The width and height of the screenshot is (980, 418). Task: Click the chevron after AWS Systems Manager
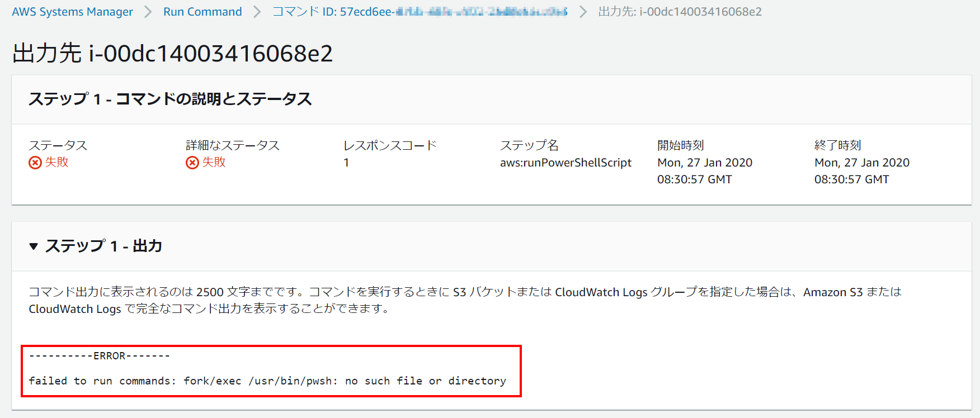(x=148, y=12)
